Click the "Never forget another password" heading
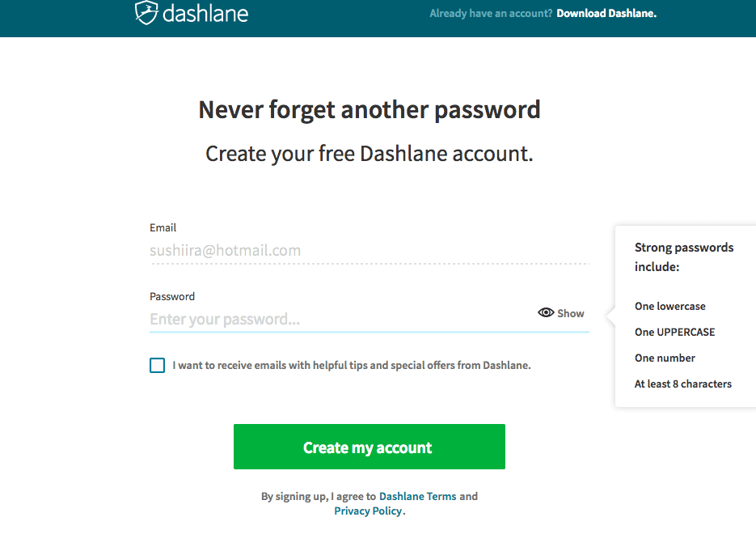The height and width of the screenshot is (547, 756). 370,109
